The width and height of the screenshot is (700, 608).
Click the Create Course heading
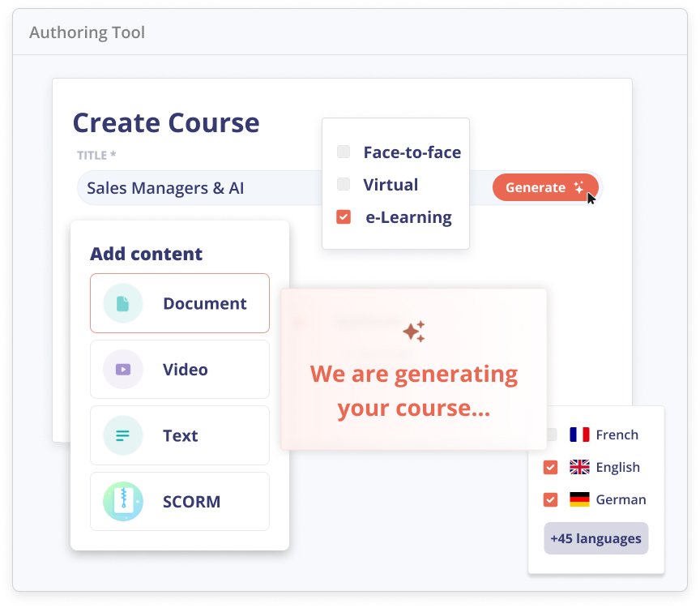(166, 123)
